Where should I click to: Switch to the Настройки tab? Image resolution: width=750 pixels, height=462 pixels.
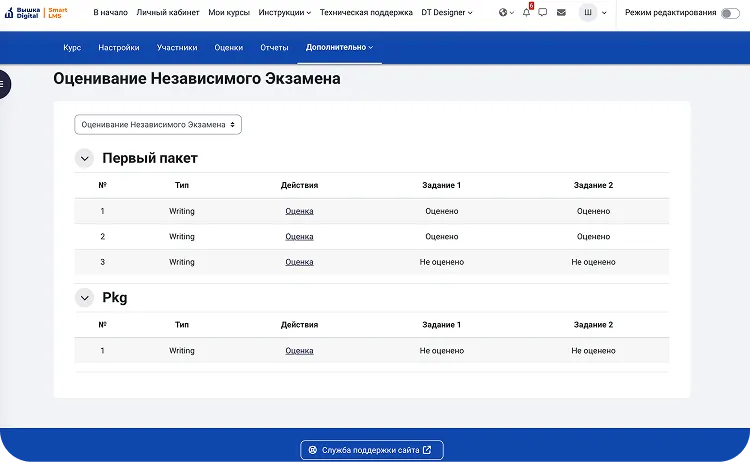pos(119,47)
